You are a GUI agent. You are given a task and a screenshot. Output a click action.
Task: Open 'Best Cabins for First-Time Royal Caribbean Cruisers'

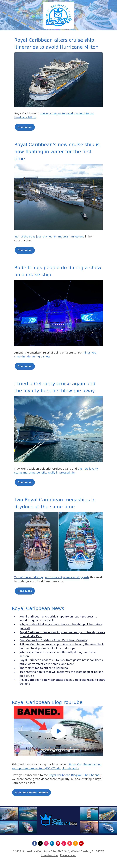(53, 640)
